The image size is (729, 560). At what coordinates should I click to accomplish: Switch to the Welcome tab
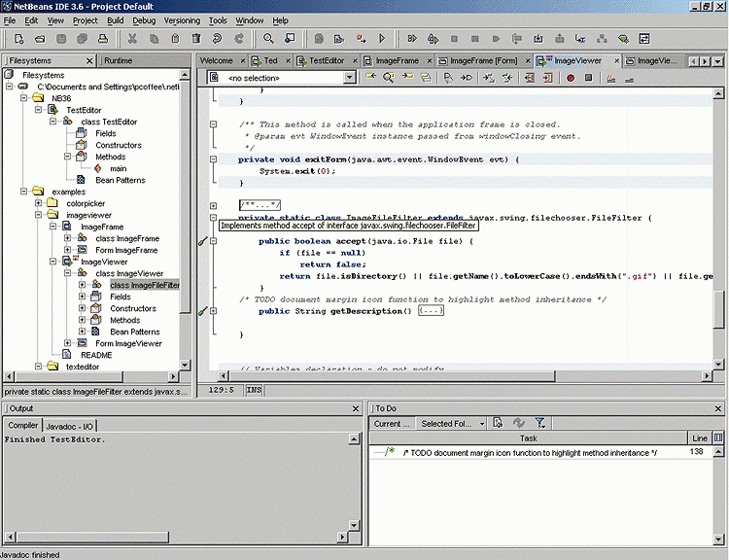coord(216,60)
